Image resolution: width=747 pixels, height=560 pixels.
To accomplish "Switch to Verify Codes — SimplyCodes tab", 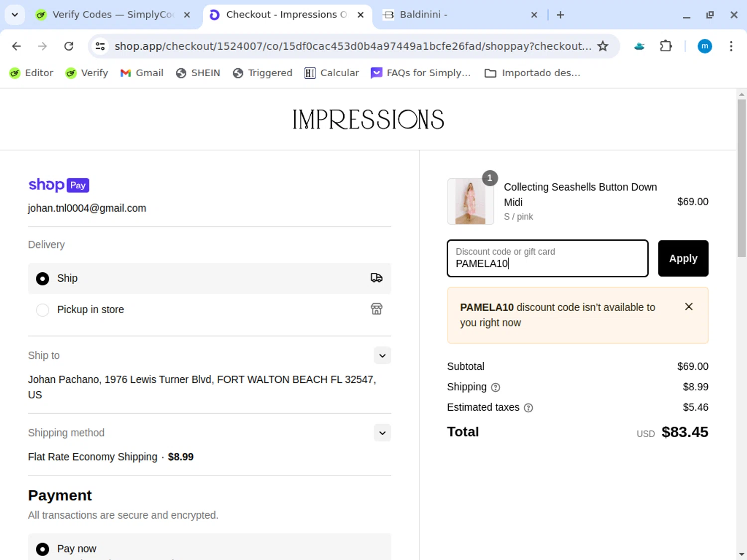I will pos(114,15).
